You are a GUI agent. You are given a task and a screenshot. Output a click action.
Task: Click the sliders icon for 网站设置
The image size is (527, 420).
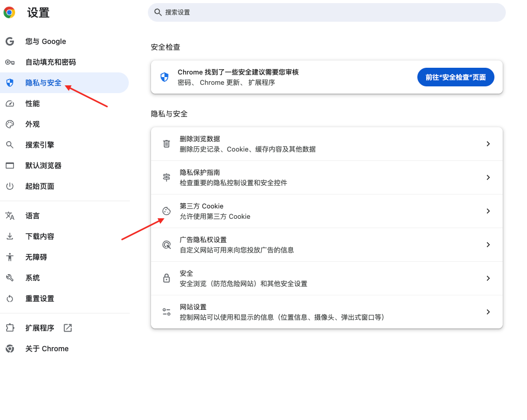click(166, 311)
